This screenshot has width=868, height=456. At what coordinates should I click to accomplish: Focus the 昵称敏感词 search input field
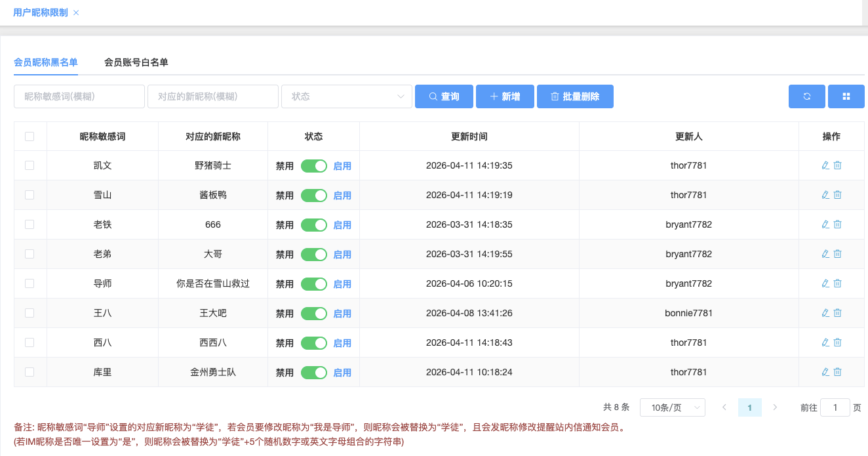(x=79, y=96)
